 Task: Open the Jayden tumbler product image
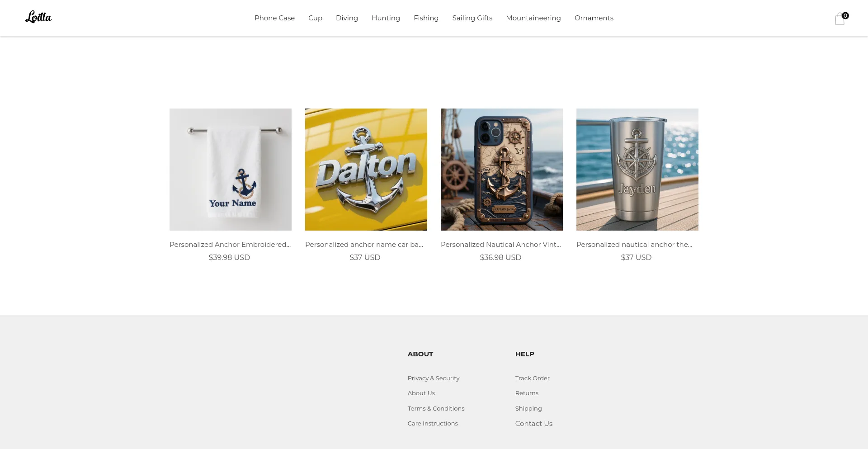[x=637, y=170]
